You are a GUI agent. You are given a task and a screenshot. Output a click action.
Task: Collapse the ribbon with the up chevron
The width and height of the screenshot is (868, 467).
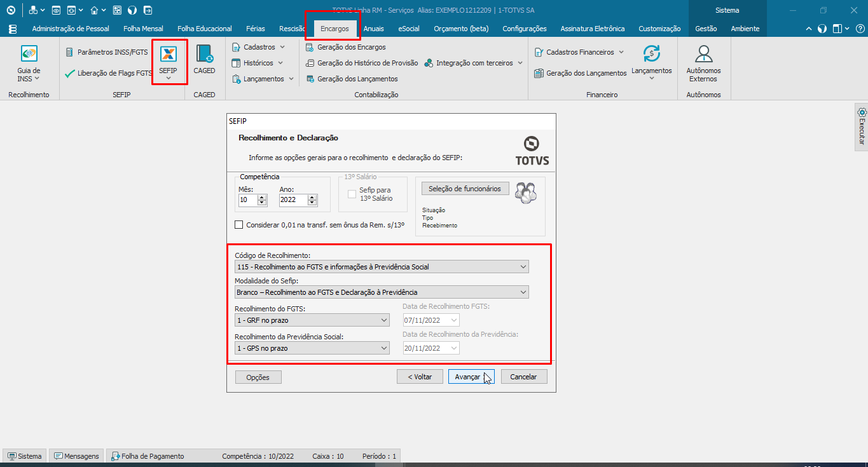pos(809,29)
